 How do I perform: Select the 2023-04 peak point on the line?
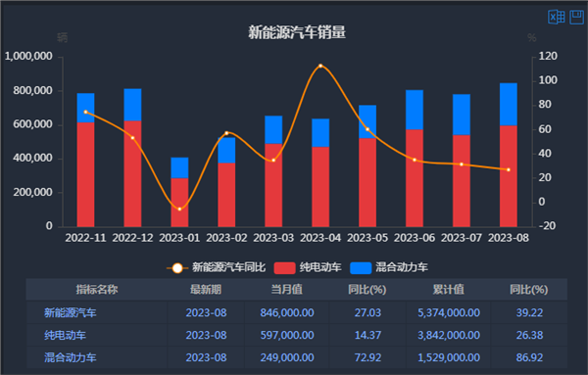coord(320,66)
